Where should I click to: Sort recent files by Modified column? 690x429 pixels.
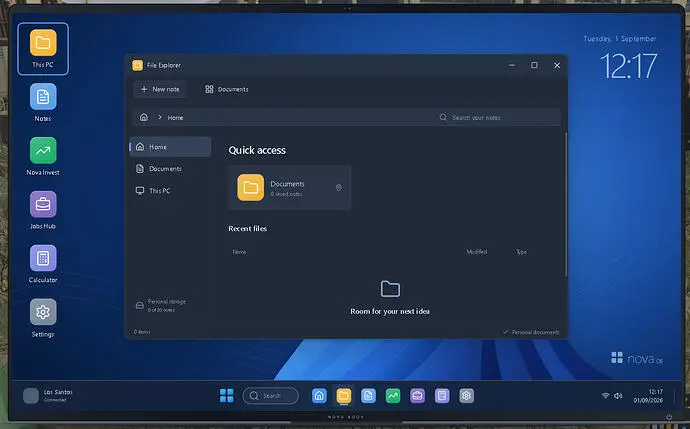(x=477, y=252)
